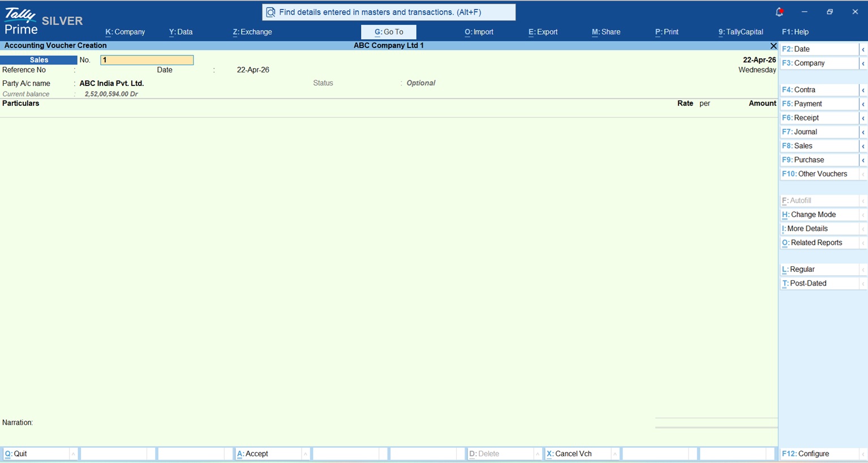Switch to F4: Contra voucher
The width and height of the screenshot is (868, 463).
pyautogui.click(x=819, y=90)
